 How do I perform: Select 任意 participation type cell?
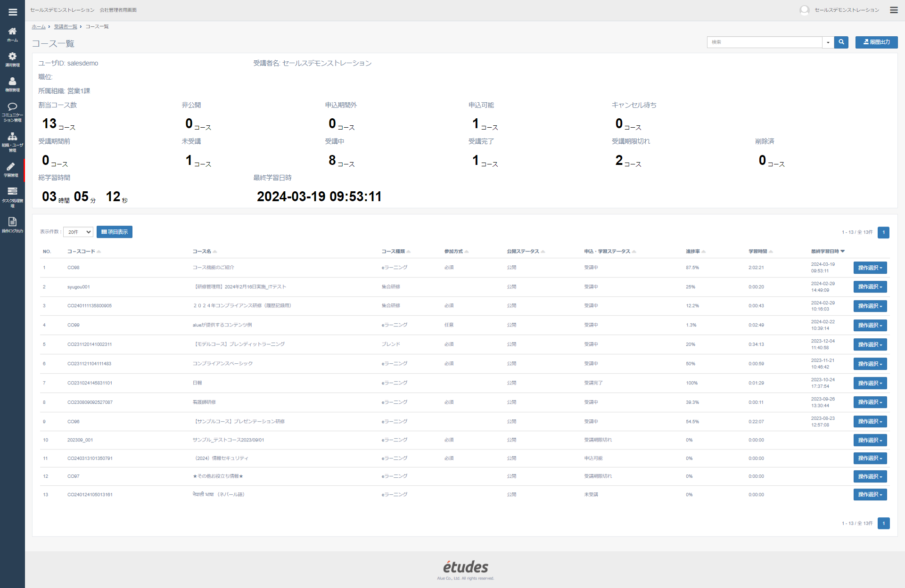pos(449,325)
